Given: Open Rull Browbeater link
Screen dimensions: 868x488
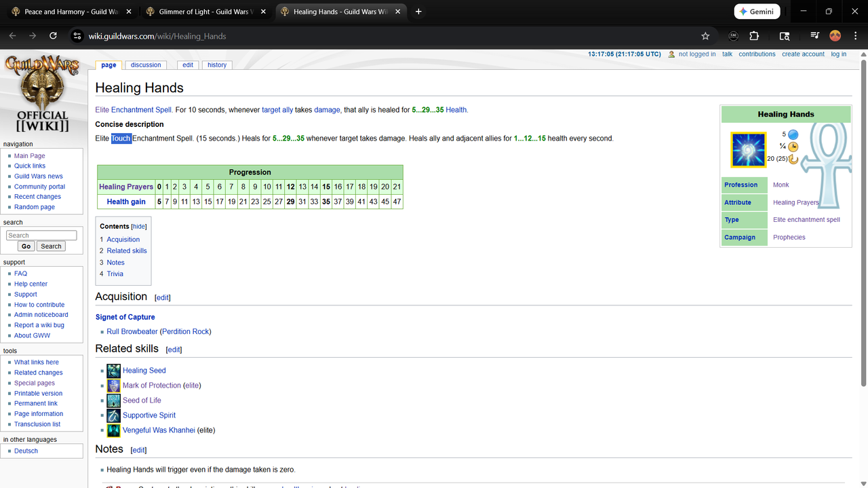Looking at the screenshot, I should pos(132,332).
